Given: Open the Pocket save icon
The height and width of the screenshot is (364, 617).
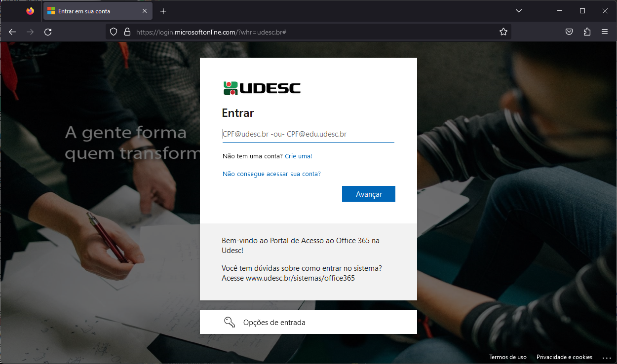Looking at the screenshot, I should pos(569,32).
